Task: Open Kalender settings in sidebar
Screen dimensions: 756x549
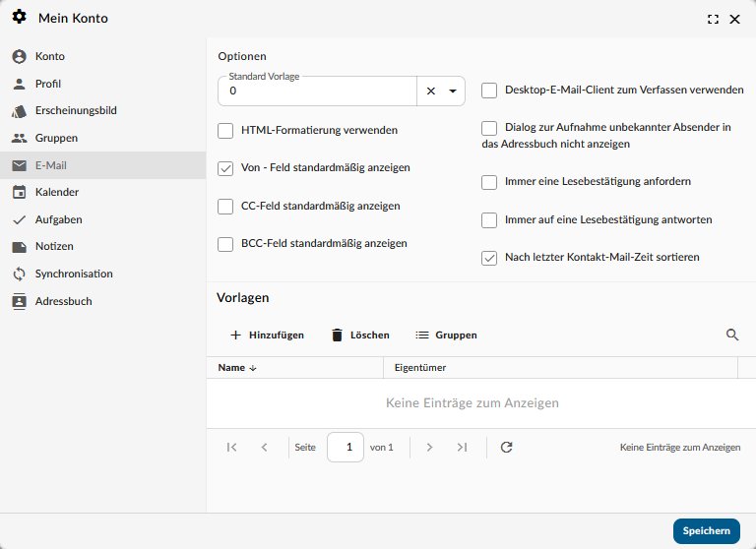Action: [x=57, y=192]
